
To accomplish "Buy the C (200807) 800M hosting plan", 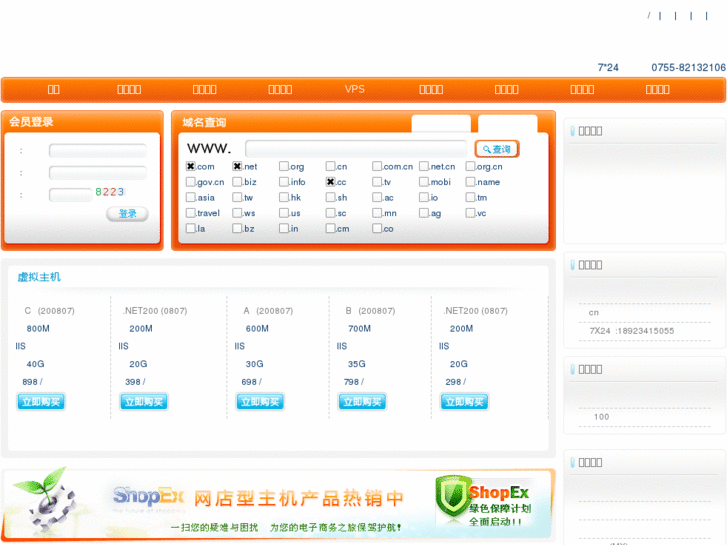I will pyautogui.click(x=41, y=402).
